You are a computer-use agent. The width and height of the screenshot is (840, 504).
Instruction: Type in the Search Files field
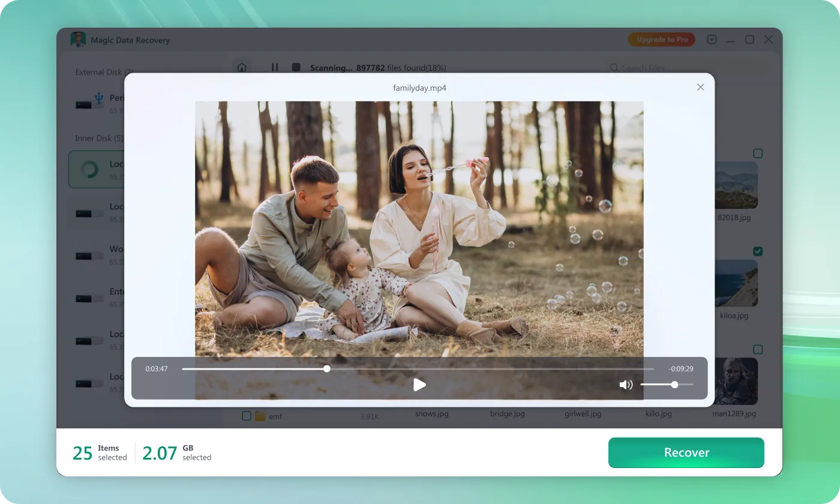(690, 68)
